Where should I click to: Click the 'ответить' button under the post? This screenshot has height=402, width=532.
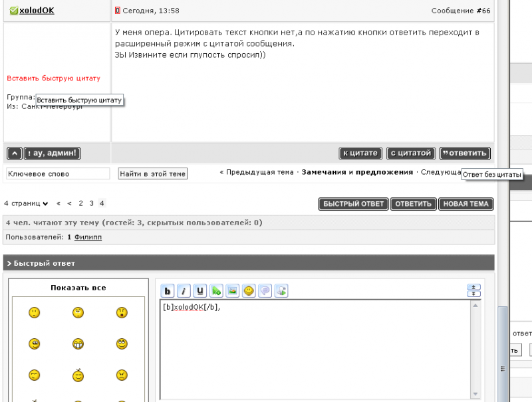point(465,153)
